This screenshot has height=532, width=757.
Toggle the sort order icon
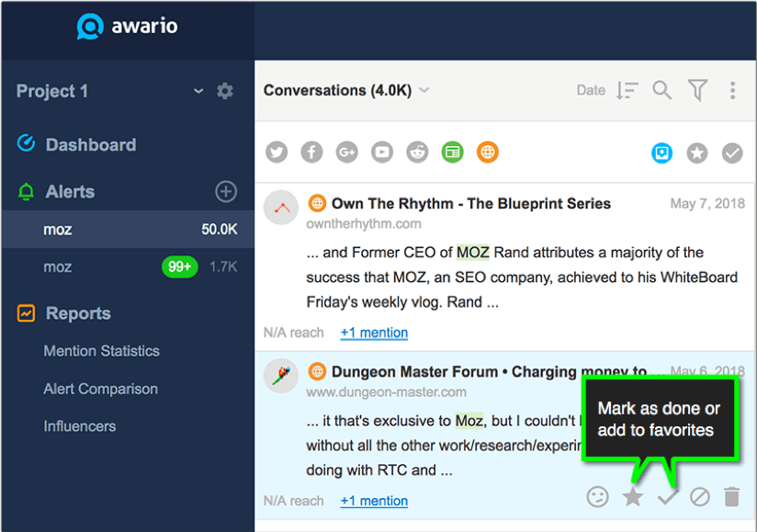click(x=627, y=90)
